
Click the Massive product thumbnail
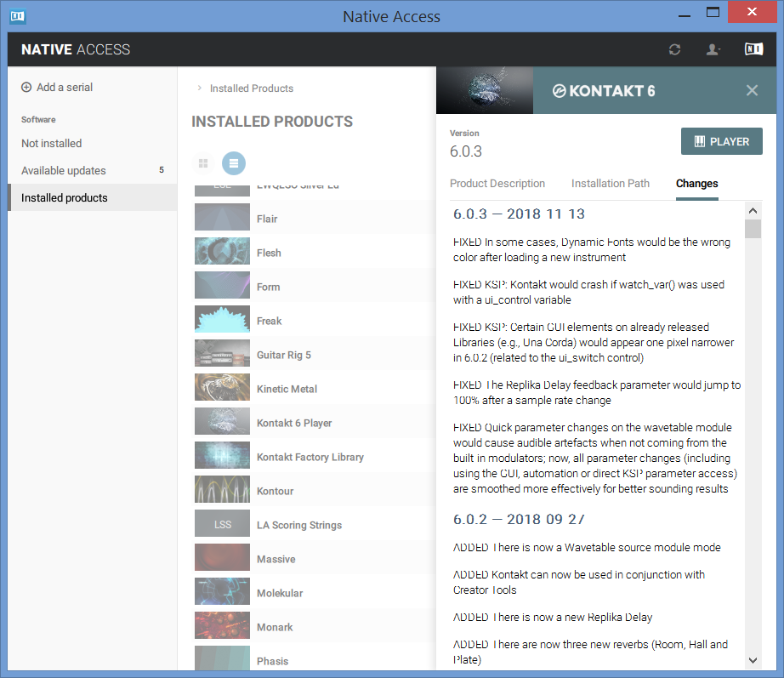point(222,557)
